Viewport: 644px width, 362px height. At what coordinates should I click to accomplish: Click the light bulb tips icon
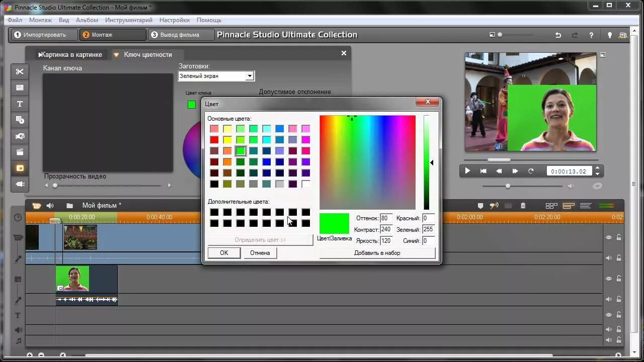pos(610,35)
